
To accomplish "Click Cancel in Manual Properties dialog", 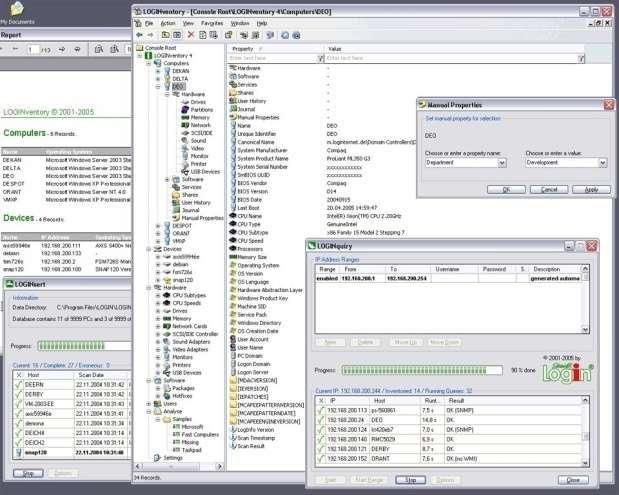I will 549,189.
